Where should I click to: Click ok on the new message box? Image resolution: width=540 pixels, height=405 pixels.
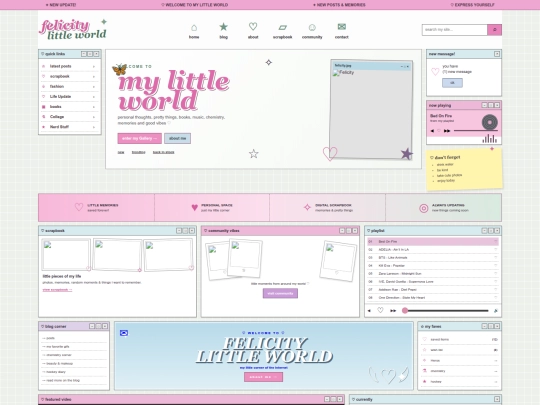[452, 83]
